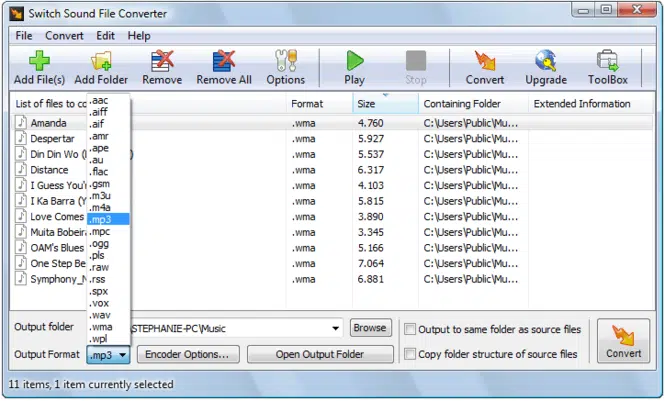Click the music note icon beside Distance
This screenshot has width=665, height=401.
click(21, 170)
